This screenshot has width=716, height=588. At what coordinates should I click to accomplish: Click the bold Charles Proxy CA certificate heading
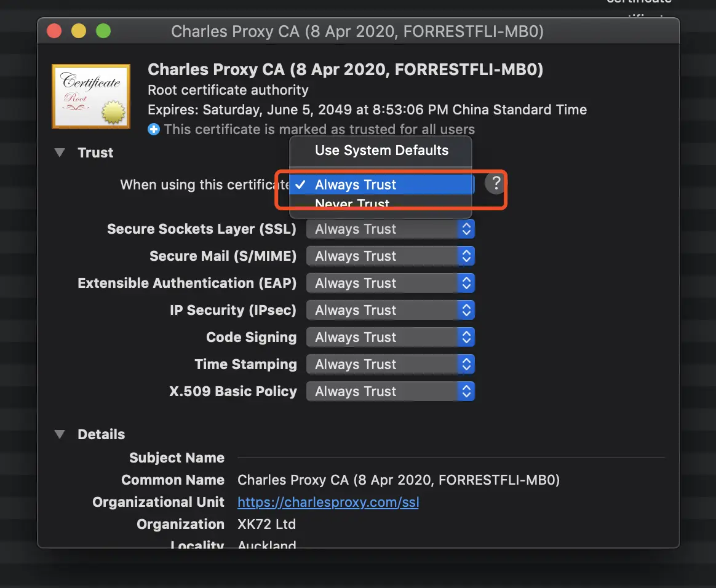point(346,70)
